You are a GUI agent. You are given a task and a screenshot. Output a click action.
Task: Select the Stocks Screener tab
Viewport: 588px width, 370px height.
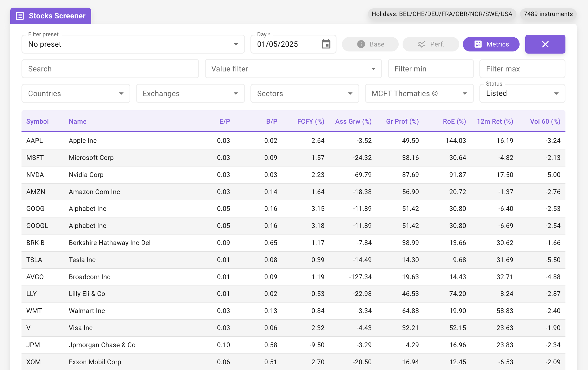click(x=51, y=16)
